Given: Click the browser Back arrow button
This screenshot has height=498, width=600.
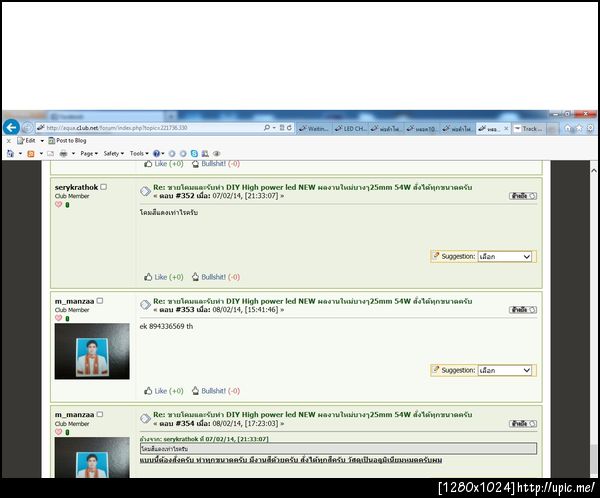Looking at the screenshot, I should (x=11, y=127).
